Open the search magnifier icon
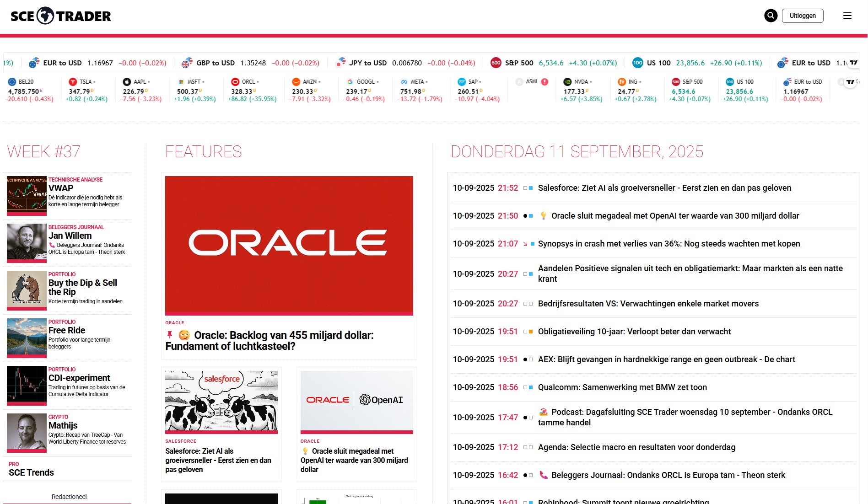 click(x=771, y=16)
